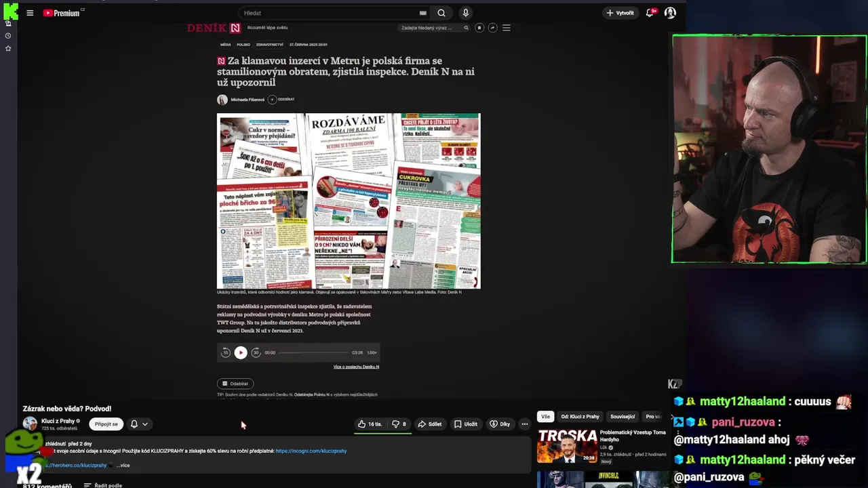Open the account avatar menu
The image size is (868, 488).
pyautogui.click(x=670, y=13)
